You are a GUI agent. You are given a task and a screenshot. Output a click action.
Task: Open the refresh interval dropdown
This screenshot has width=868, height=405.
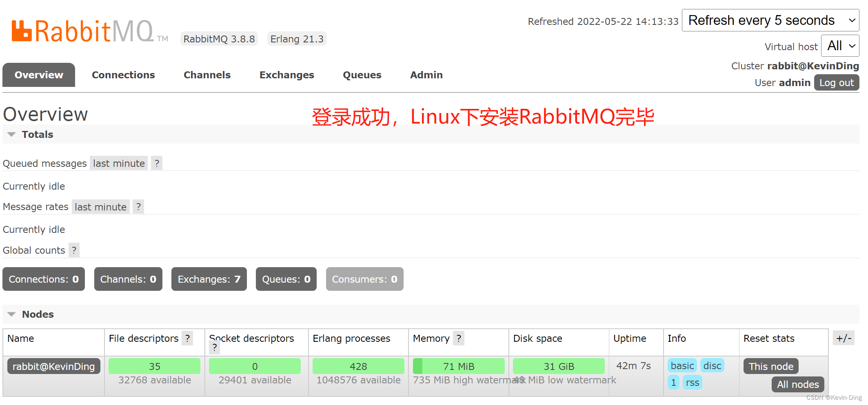[x=770, y=20]
